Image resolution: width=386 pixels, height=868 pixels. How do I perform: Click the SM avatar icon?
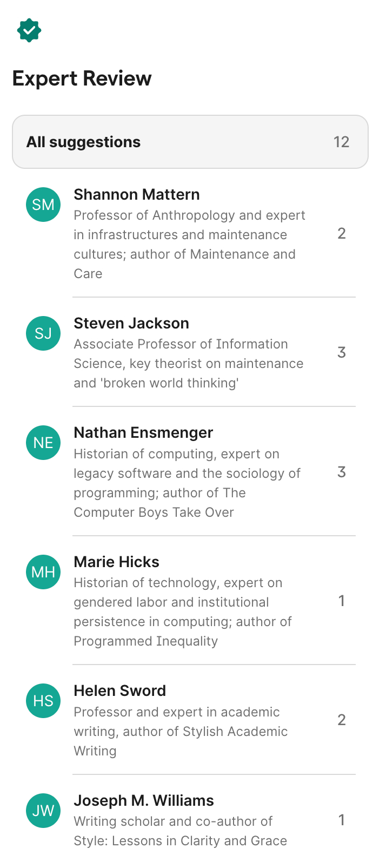(43, 205)
